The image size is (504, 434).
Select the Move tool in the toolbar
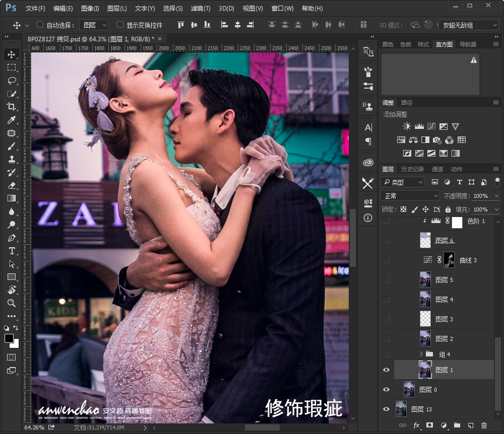coord(12,54)
